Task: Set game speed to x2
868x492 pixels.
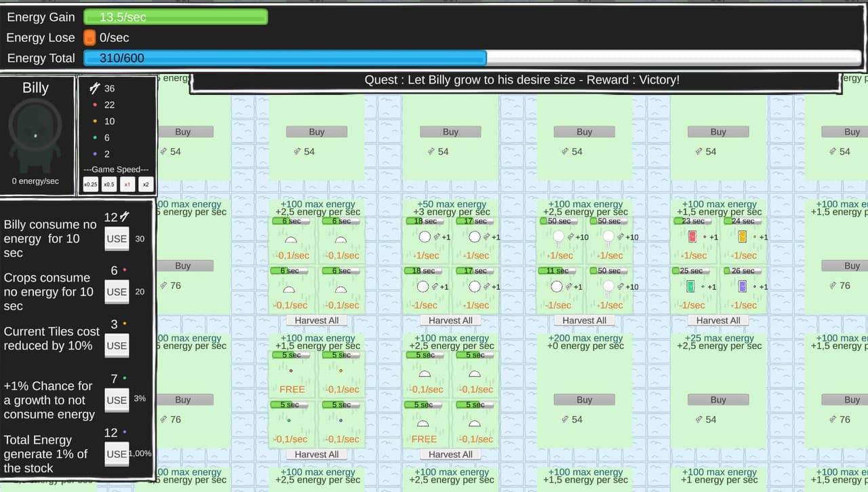Action: tap(146, 184)
